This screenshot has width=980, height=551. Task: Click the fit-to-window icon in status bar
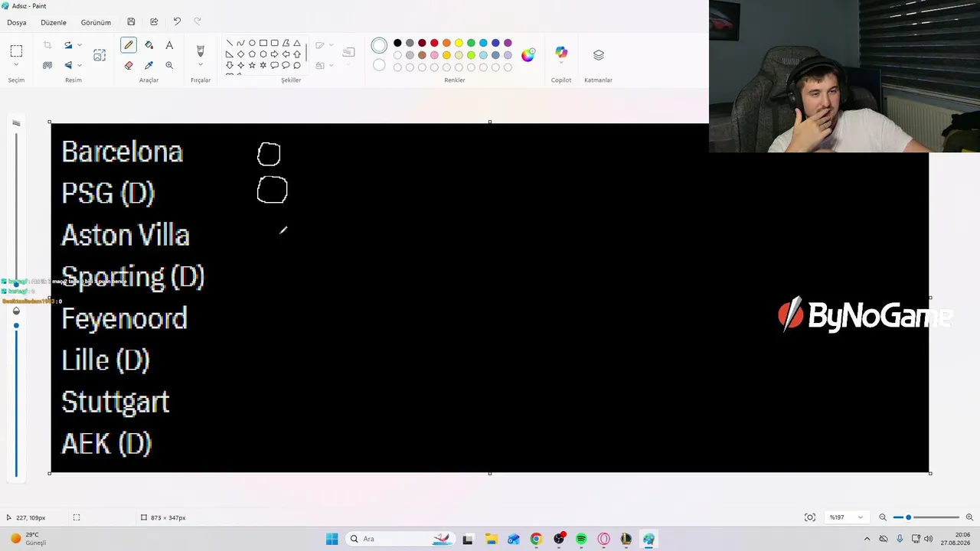[810, 517]
